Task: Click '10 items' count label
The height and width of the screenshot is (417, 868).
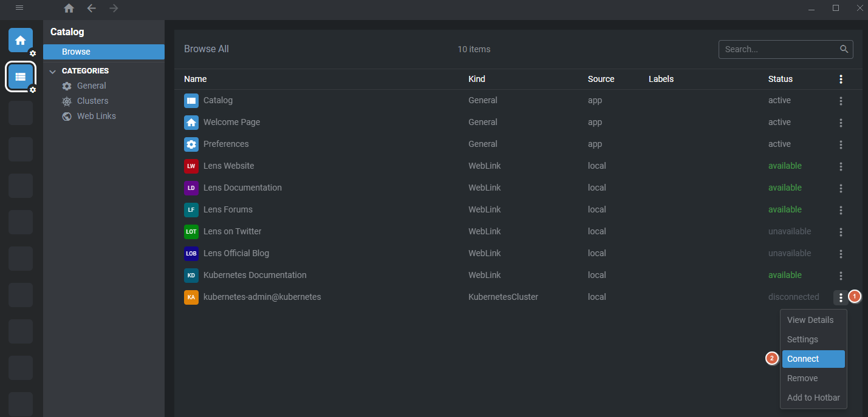Action: (x=474, y=49)
